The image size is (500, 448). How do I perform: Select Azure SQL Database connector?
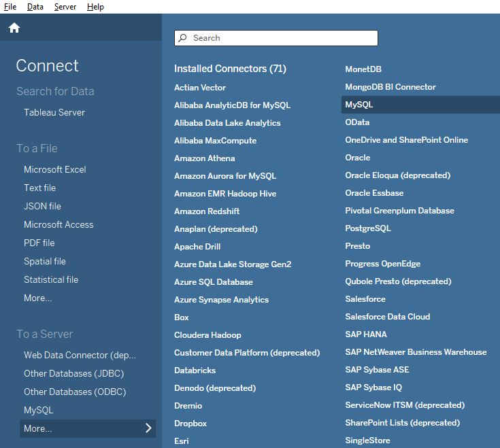coord(214,282)
